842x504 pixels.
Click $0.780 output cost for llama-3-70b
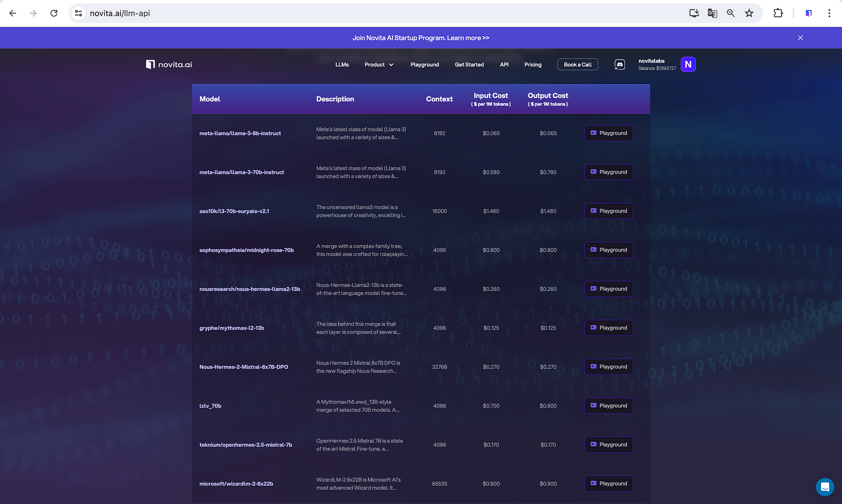tap(548, 173)
